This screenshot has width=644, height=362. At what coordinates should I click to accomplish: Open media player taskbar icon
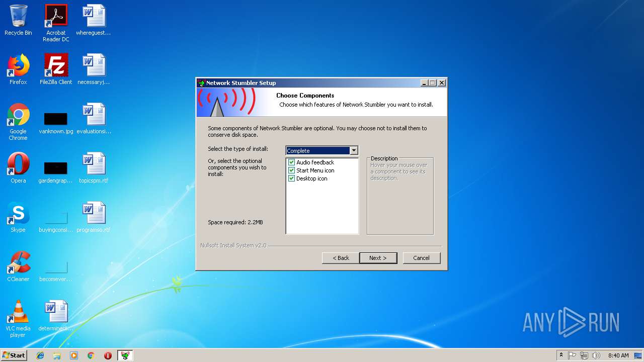74,355
